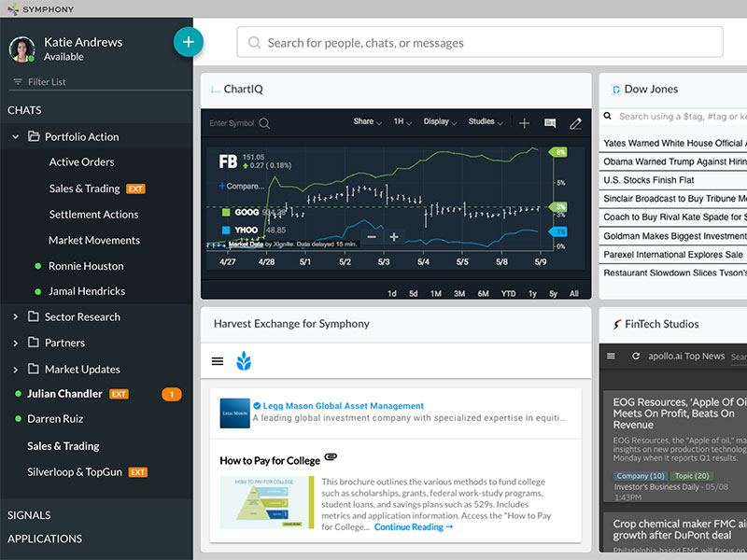
Task: Click the chart zoom-in plus button
Action: (394, 237)
